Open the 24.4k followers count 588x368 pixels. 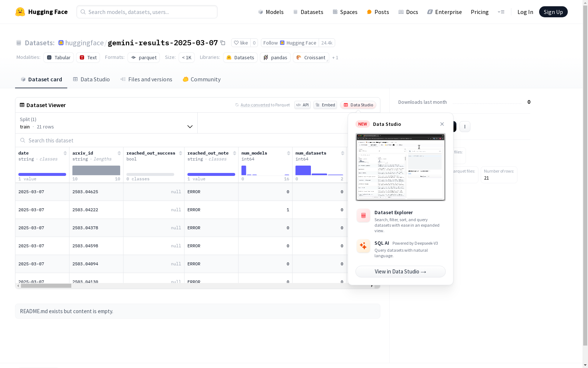[x=327, y=43]
